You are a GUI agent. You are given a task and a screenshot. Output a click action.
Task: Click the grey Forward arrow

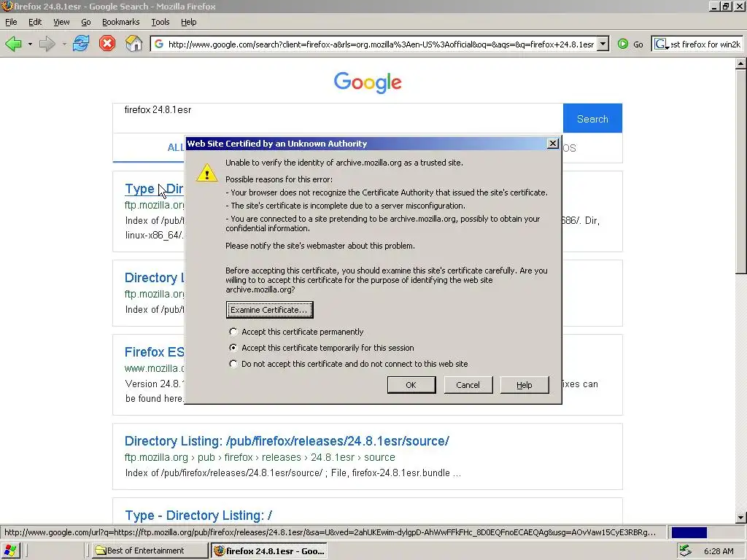tap(47, 44)
